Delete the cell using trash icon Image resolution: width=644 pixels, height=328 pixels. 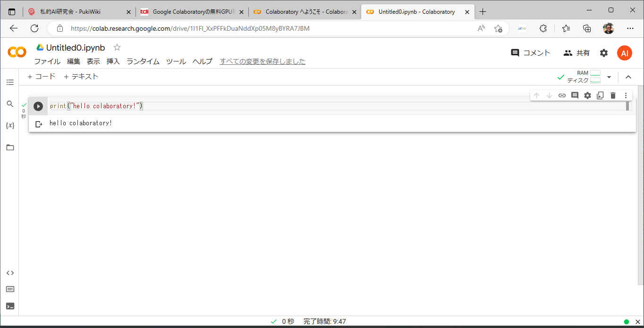613,95
